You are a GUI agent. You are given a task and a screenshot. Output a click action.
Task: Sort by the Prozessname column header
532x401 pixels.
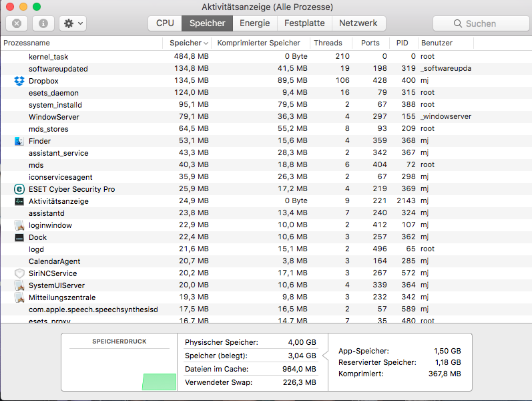(x=81, y=43)
